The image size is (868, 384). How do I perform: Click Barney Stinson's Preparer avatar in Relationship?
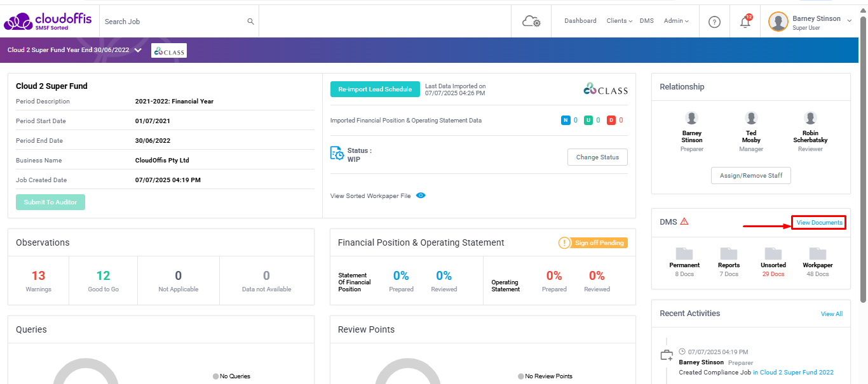point(692,118)
